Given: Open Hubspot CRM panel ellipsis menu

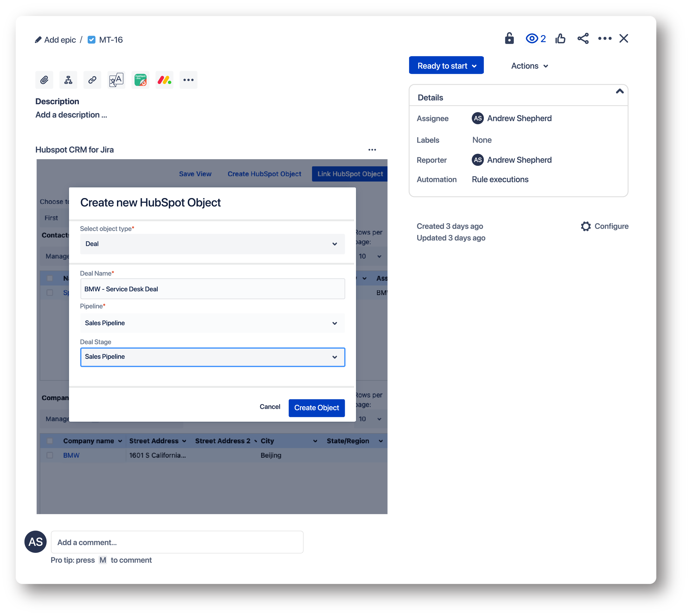Looking at the screenshot, I should pos(372,150).
